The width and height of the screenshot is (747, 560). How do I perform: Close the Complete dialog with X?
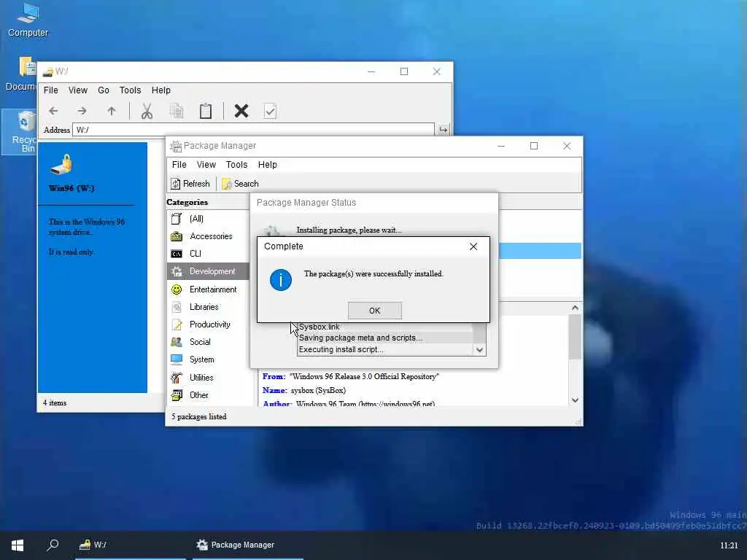click(473, 246)
